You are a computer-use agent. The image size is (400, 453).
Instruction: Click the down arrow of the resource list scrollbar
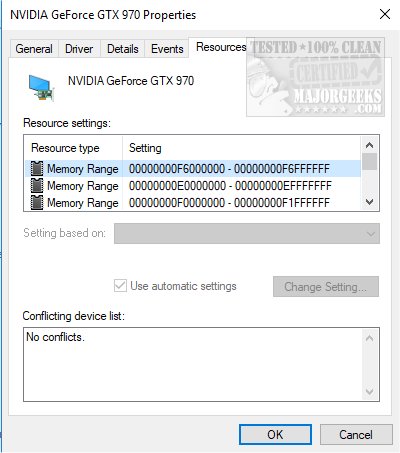tap(369, 202)
